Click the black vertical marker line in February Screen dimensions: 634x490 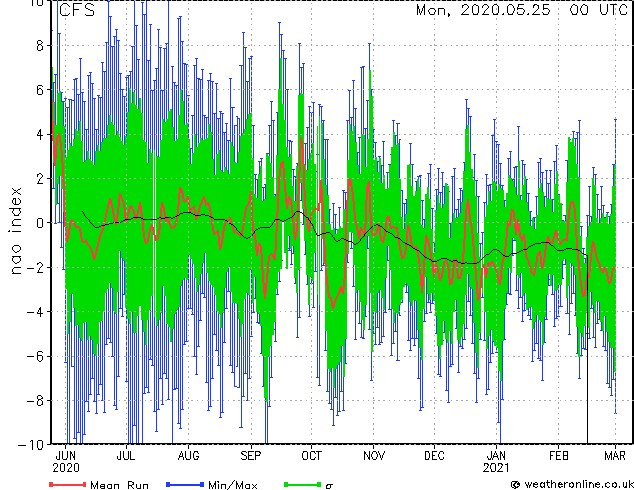click(587, 350)
